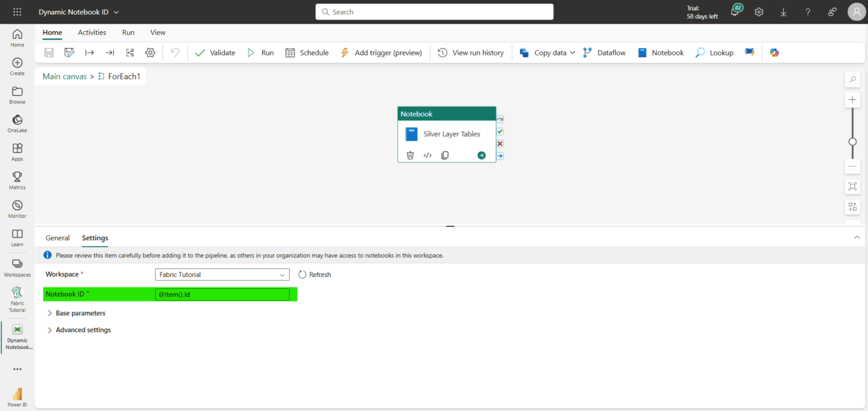Screen dimensions: 868x411
Task: Open Monitor in left sidebar
Action: [18, 209]
